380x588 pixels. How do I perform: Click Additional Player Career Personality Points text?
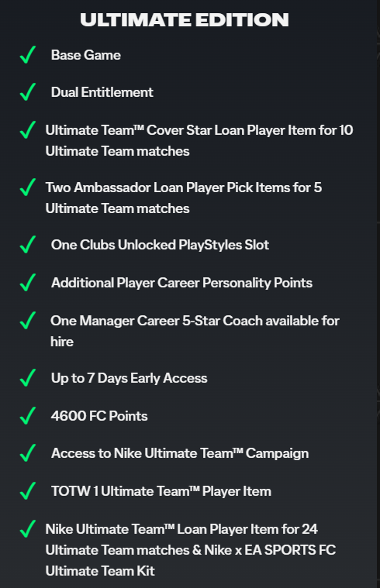coord(181,283)
